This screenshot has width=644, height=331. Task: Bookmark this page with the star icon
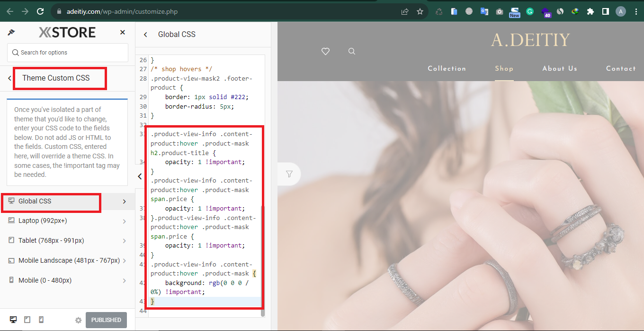[x=420, y=11]
